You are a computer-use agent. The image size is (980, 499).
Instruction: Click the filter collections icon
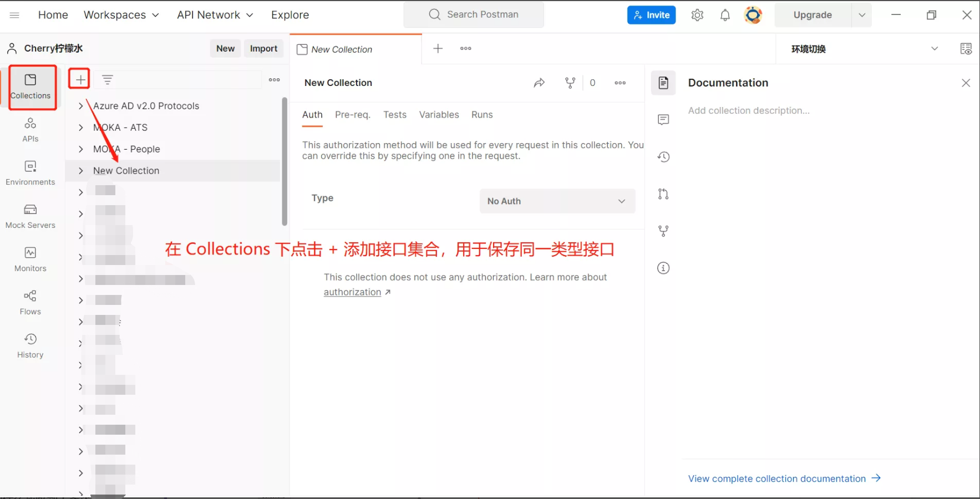108,80
